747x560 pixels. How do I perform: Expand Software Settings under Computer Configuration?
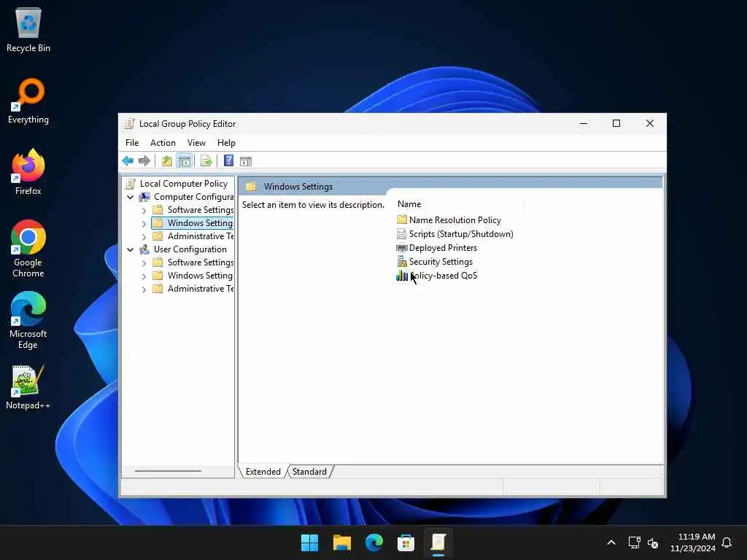coord(144,210)
